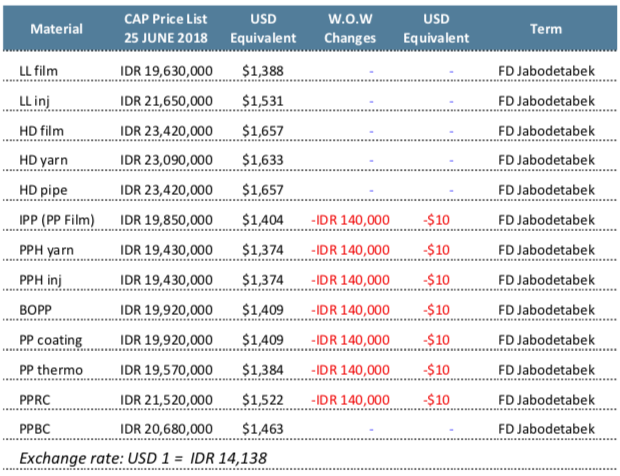Click PPBC USD value $1,463
Viewport: 620px width, 476px height.
(x=266, y=426)
